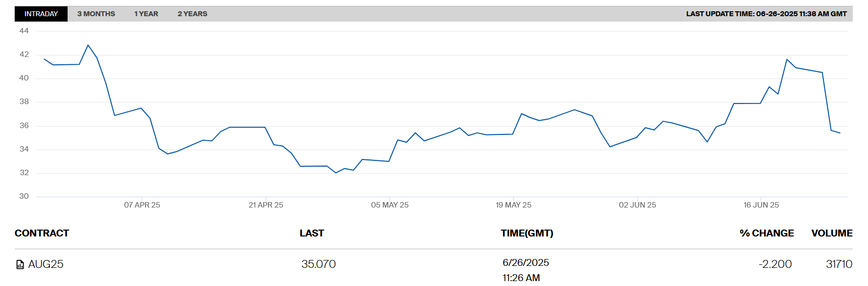
Task: Switch to the INTRADAY tab
Action: click(x=41, y=14)
